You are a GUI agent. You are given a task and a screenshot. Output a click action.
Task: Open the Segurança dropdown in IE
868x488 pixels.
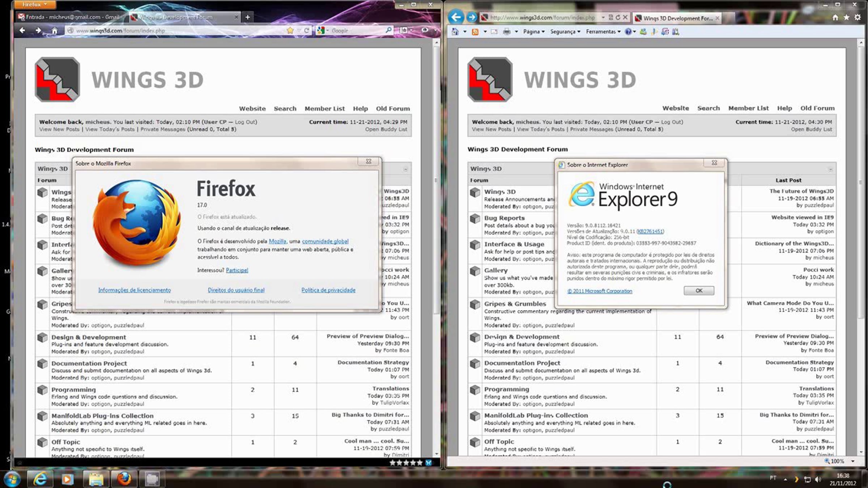point(565,32)
